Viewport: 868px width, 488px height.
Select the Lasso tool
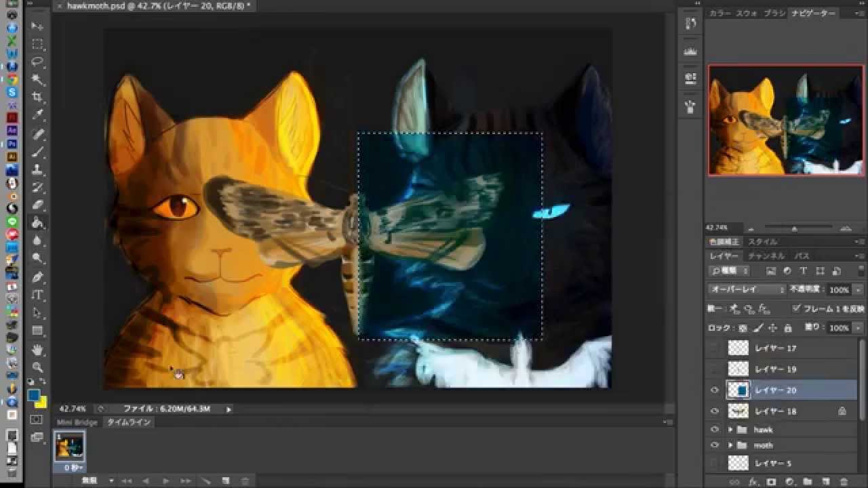(x=37, y=62)
